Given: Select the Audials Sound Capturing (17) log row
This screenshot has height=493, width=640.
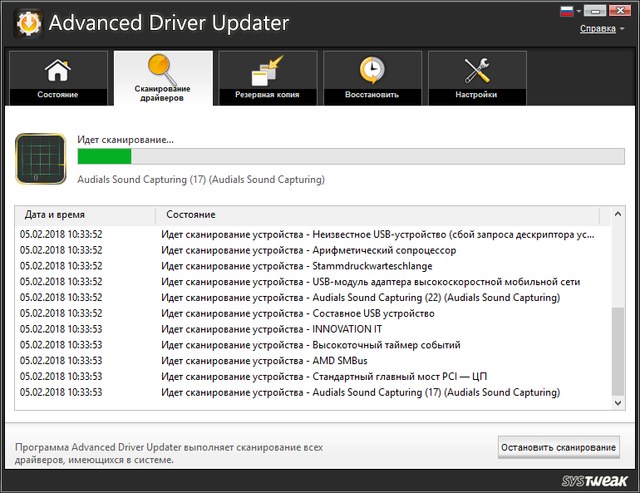Looking at the screenshot, I should click(x=313, y=392).
